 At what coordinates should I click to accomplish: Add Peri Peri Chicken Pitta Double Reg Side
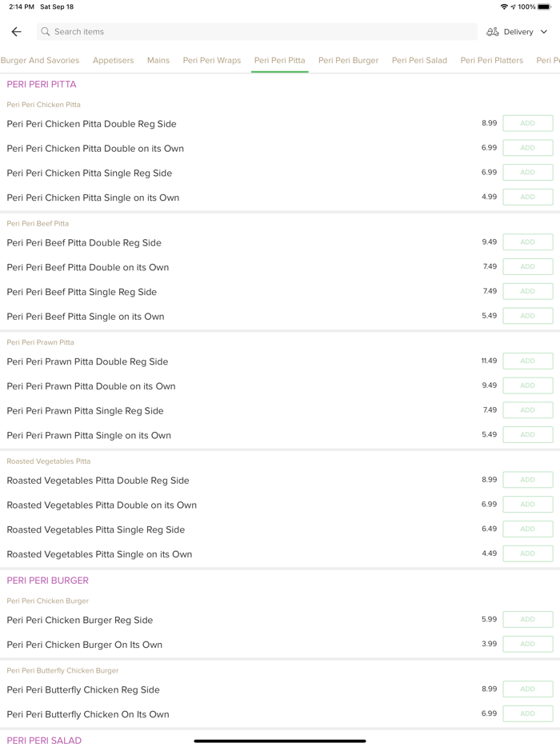(x=527, y=123)
